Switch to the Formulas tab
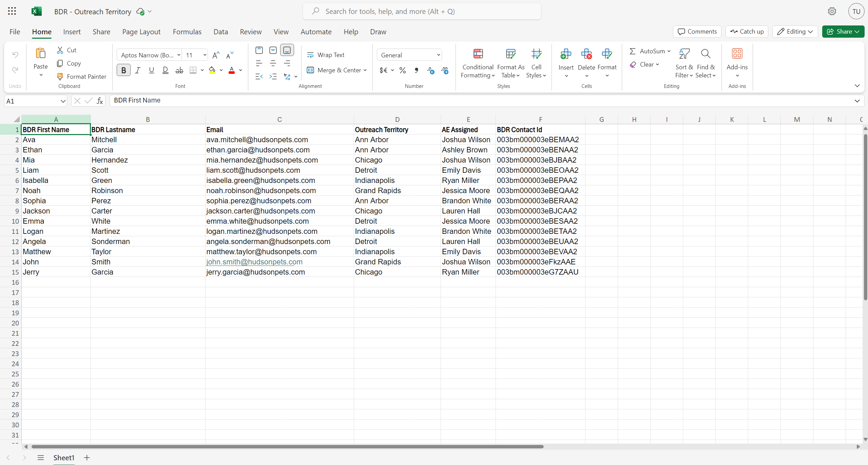The width and height of the screenshot is (868, 465). (187, 32)
